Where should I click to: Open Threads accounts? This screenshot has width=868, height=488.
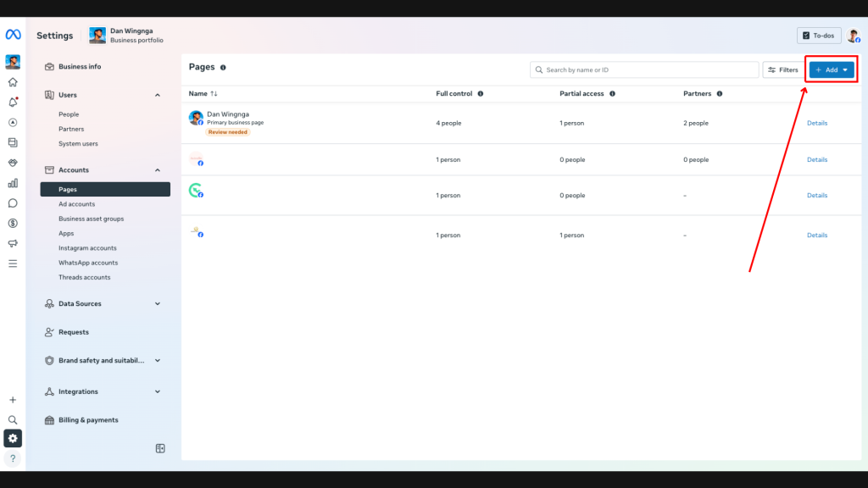click(x=84, y=277)
